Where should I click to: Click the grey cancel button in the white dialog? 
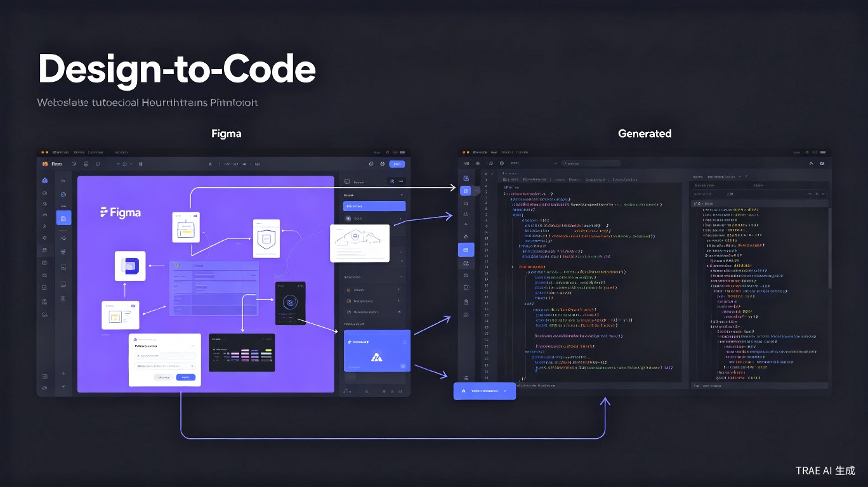(164, 377)
